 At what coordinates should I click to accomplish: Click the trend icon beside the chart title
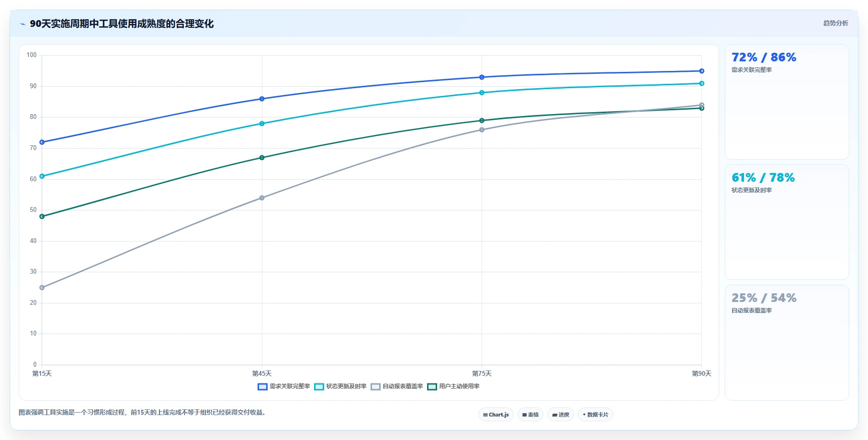click(x=23, y=24)
